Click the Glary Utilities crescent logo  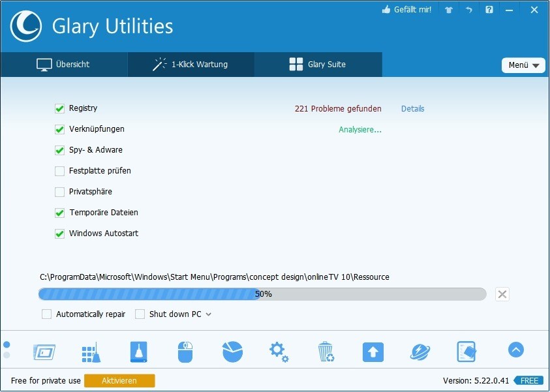tap(26, 26)
